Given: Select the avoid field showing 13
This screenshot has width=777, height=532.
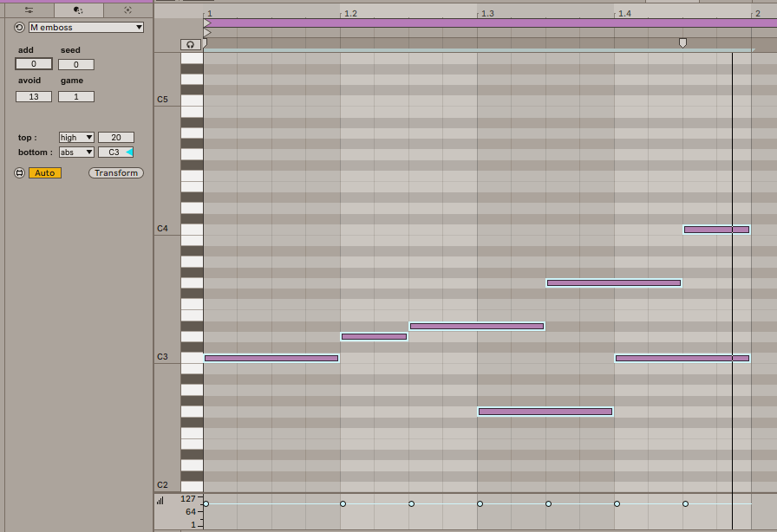Looking at the screenshot, I should pyautogui.click(x=34, y=97).
